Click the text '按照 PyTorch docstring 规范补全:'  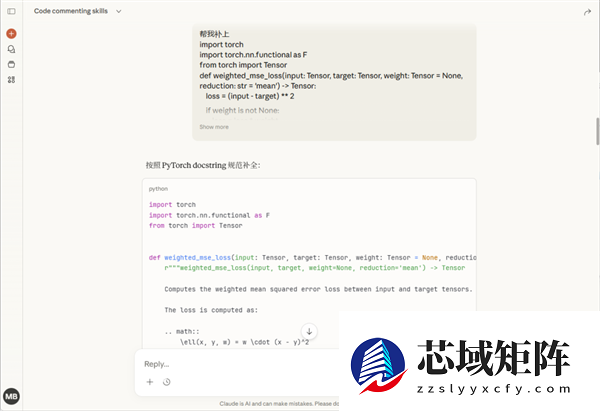point(203,165)
